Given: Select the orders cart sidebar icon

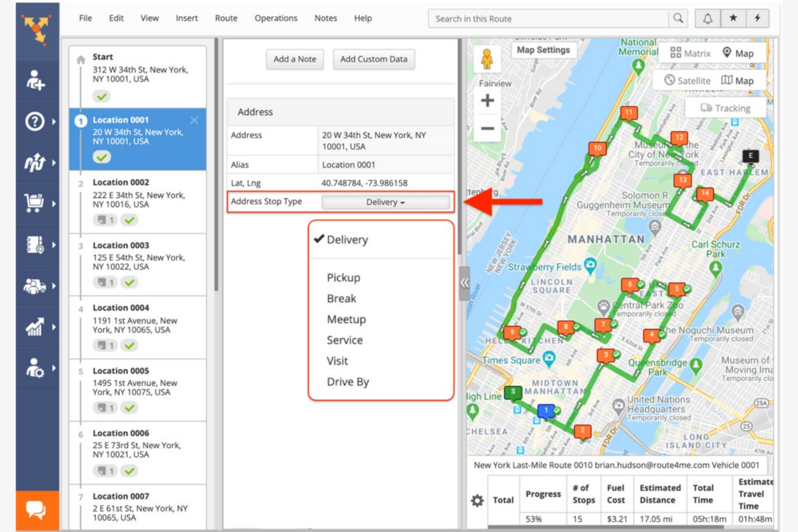Looking at the screenshot, I should coord(33,203).
